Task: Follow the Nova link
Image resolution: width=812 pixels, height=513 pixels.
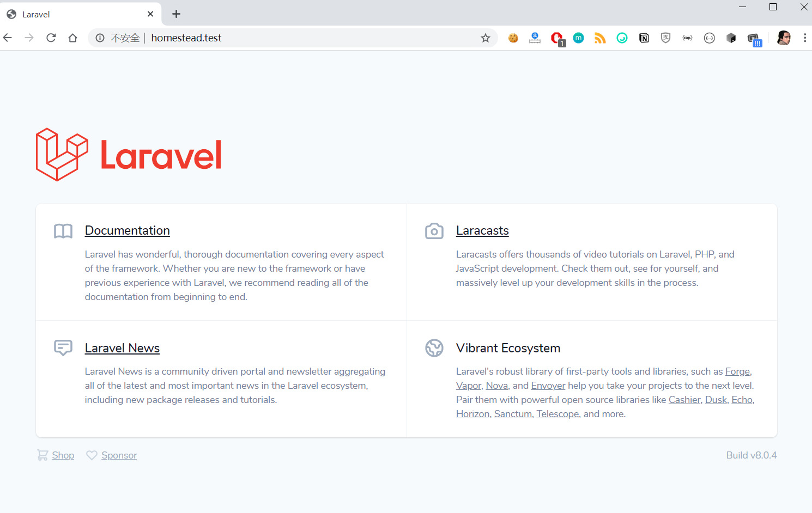Action: tap(497, 386)
